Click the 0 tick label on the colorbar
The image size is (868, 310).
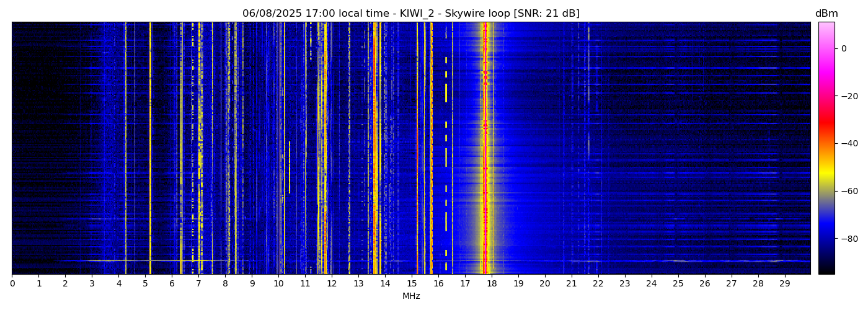click(x=844, y=48)
